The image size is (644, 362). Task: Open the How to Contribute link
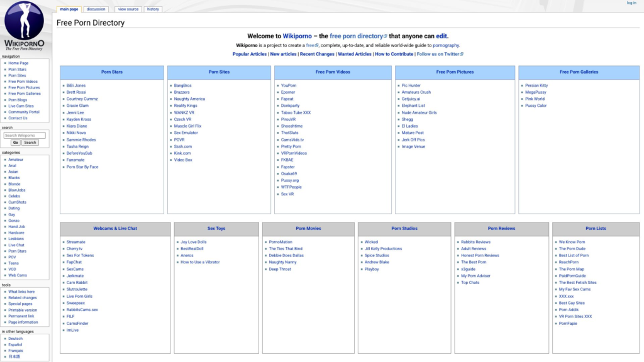point(394,54)
